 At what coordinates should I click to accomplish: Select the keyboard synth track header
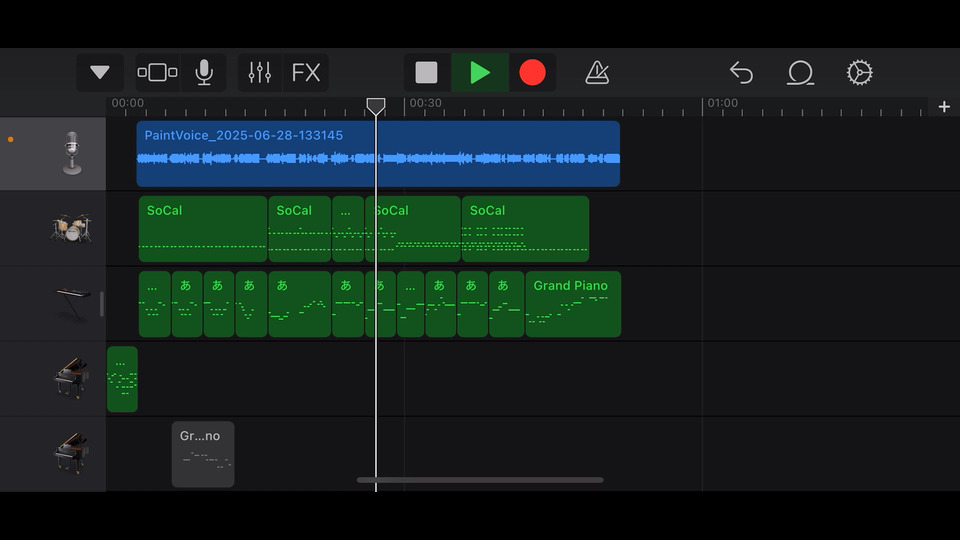[70, 304]
